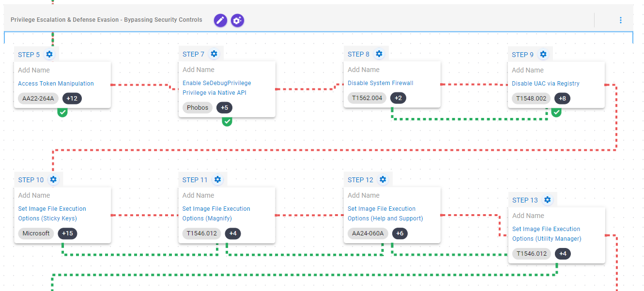Click the purple gear sparkle icon
Viewport: 644px width, 291px height.
point(237,20)
